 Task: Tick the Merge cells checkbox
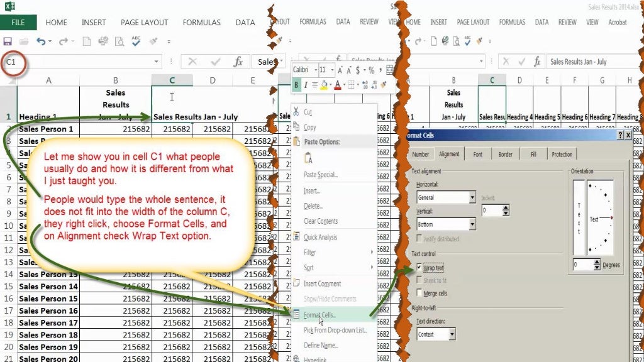419,293
